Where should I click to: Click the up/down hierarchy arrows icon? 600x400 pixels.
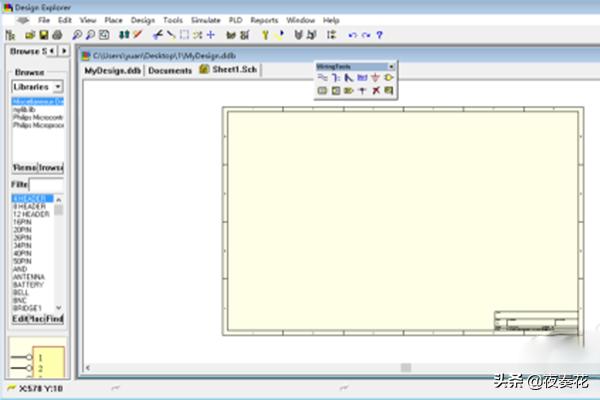pos(124,35)
